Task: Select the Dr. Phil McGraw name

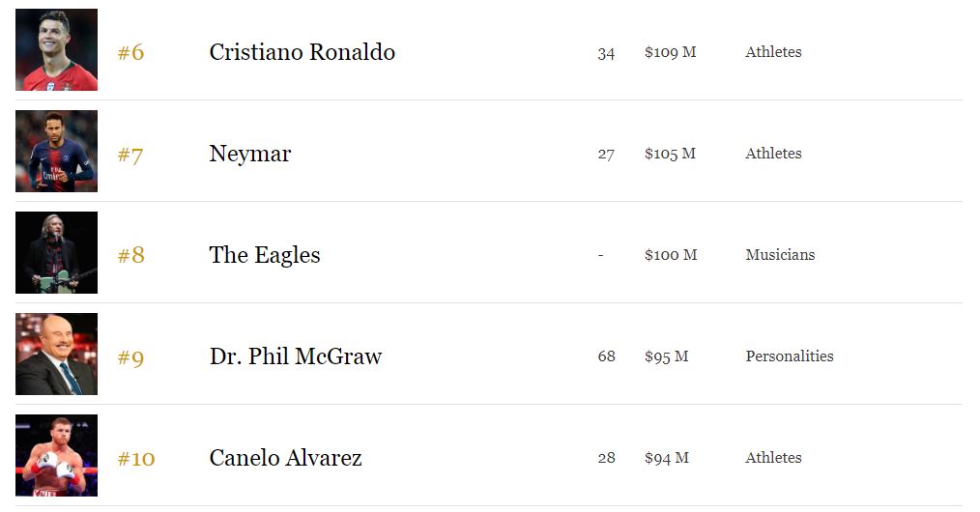Action: tap(295, 356)
